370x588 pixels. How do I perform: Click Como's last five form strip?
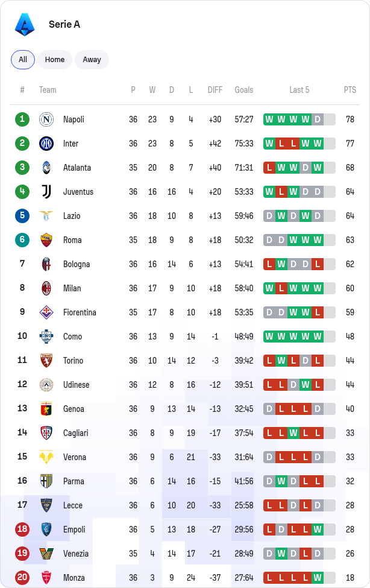(299, 337)
